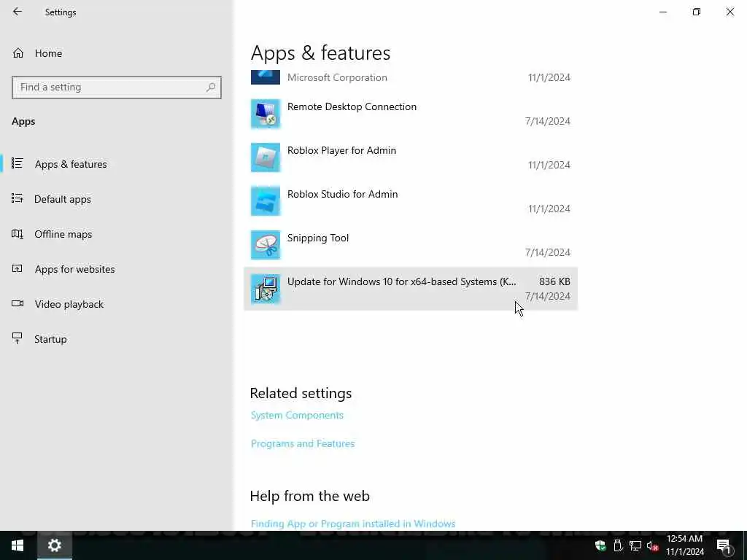Select Roblox Studio for Admin entry
This screenshot has width=747, height=560.
pyautogui.click(x=342, y=194)
